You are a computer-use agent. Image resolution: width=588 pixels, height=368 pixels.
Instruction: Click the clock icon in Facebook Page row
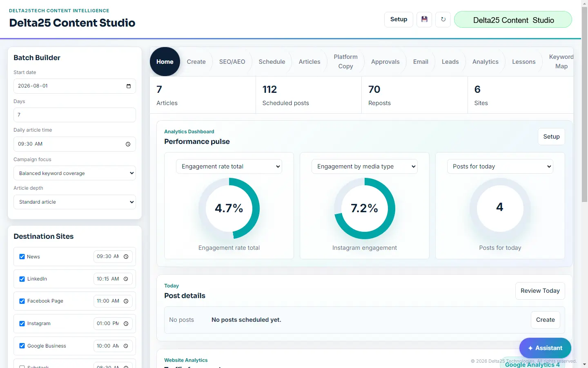tap(126, 301)
